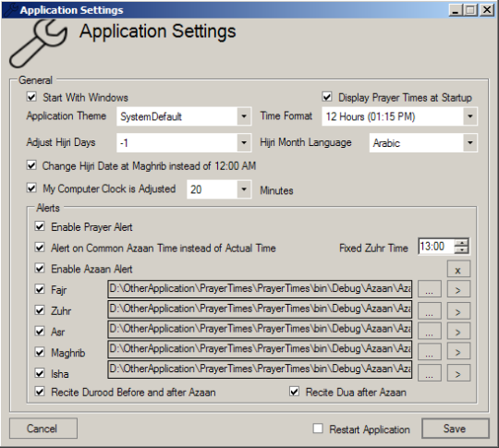The image size is (499, 448).
Task: Save the application settings
Action: pos(456,429)
